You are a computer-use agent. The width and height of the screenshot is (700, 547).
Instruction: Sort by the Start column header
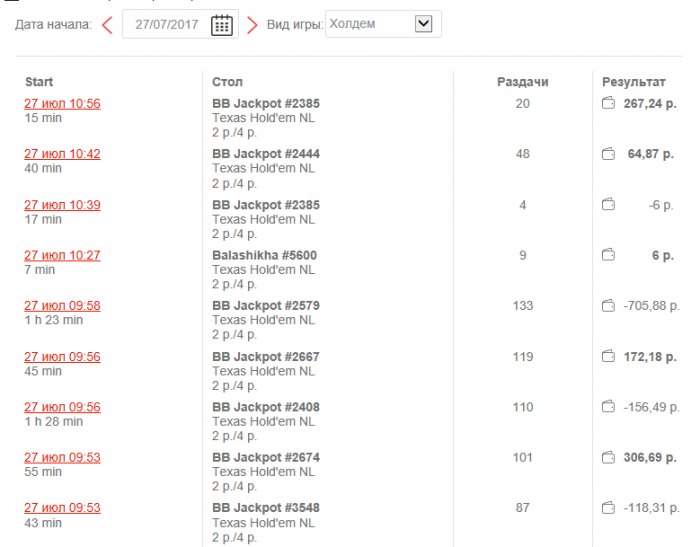click(x=39, y=82)
